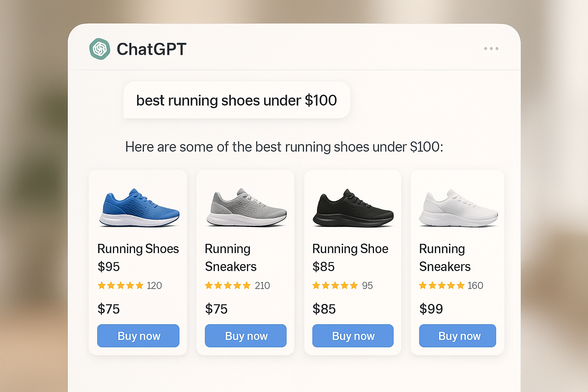Click the blue Running Shoes product image
Screen dimensions: 588x392
click(139, 207)
